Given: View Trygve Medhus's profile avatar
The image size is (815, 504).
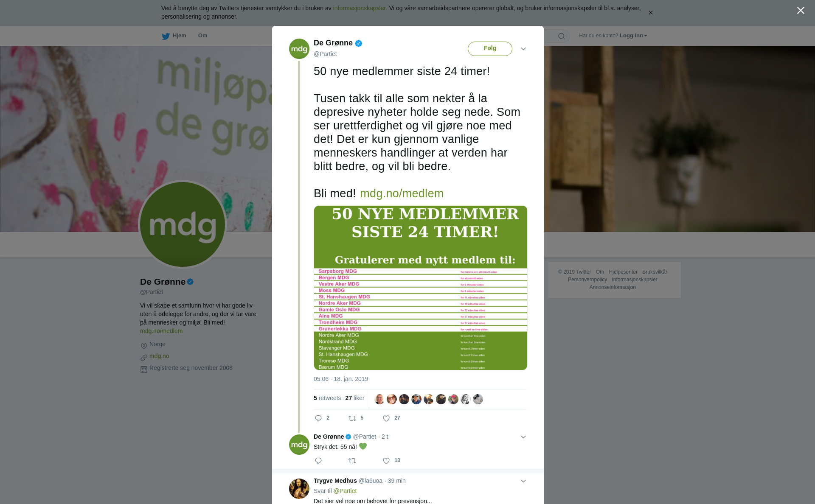Looking at the screenshot, I should coord(299,489).
